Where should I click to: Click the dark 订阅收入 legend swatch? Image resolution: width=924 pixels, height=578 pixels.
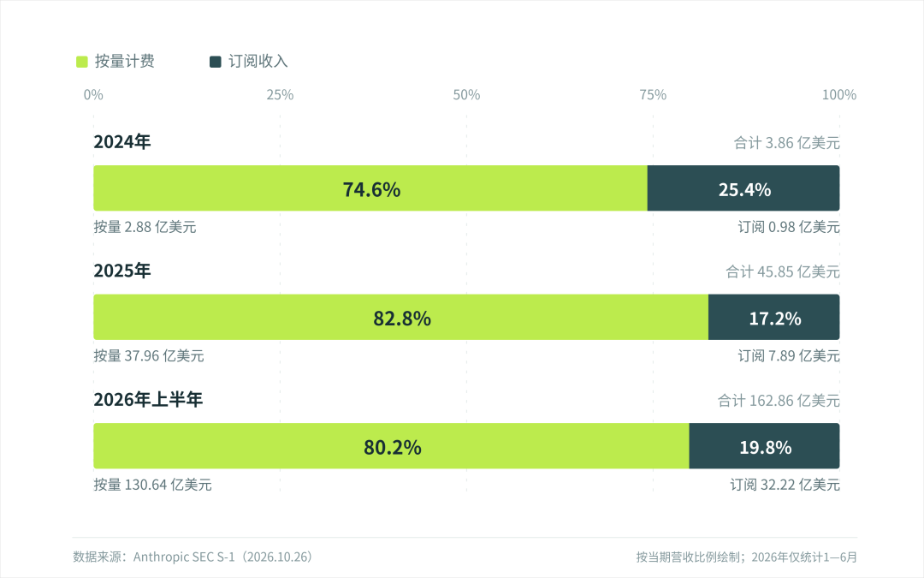tap(215, 62)
